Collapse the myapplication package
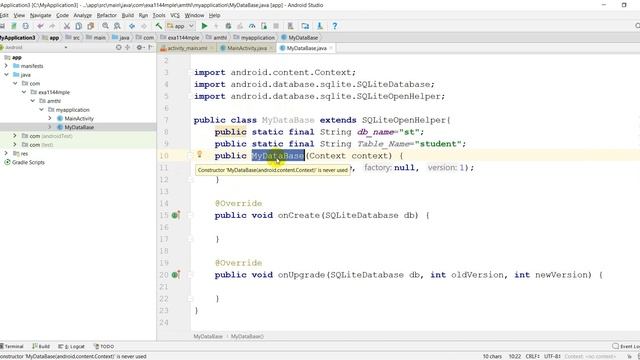640x360 pixels. pos(41,110)
